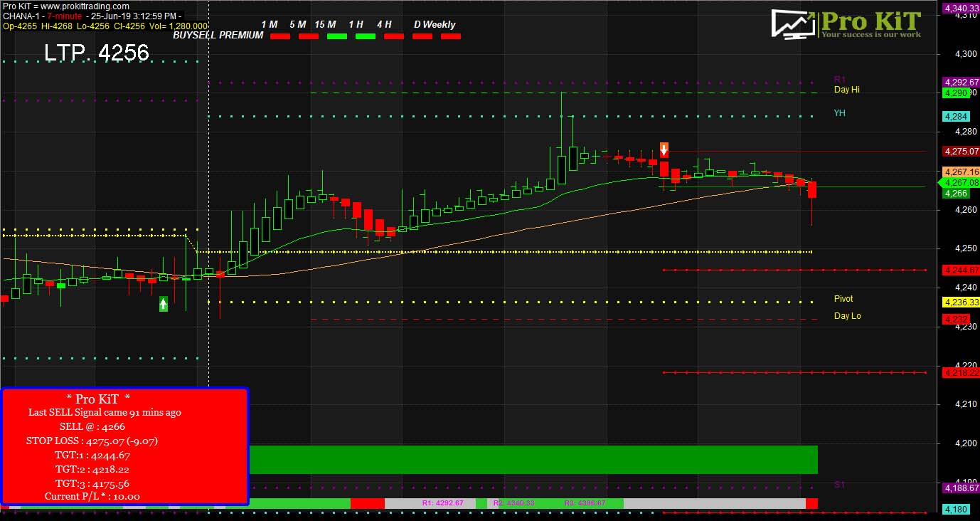Click the Day Hi level label
Image resolution: width=980 pixels, height=521 pixels.
click(x=846, y=90)
